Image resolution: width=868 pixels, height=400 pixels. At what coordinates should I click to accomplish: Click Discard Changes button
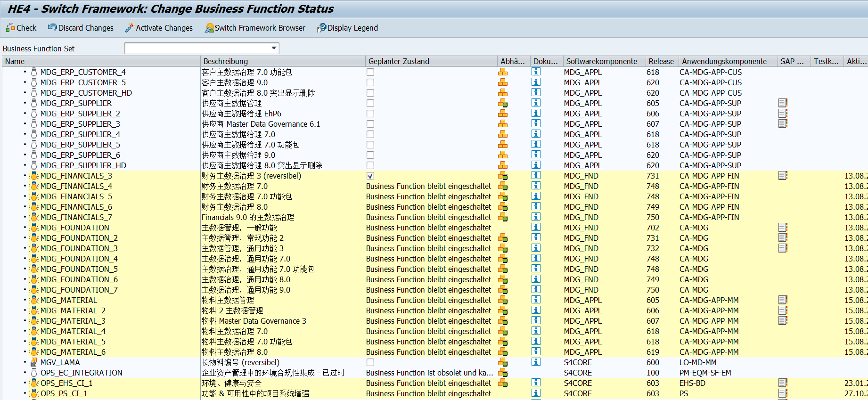pos(81,28)
